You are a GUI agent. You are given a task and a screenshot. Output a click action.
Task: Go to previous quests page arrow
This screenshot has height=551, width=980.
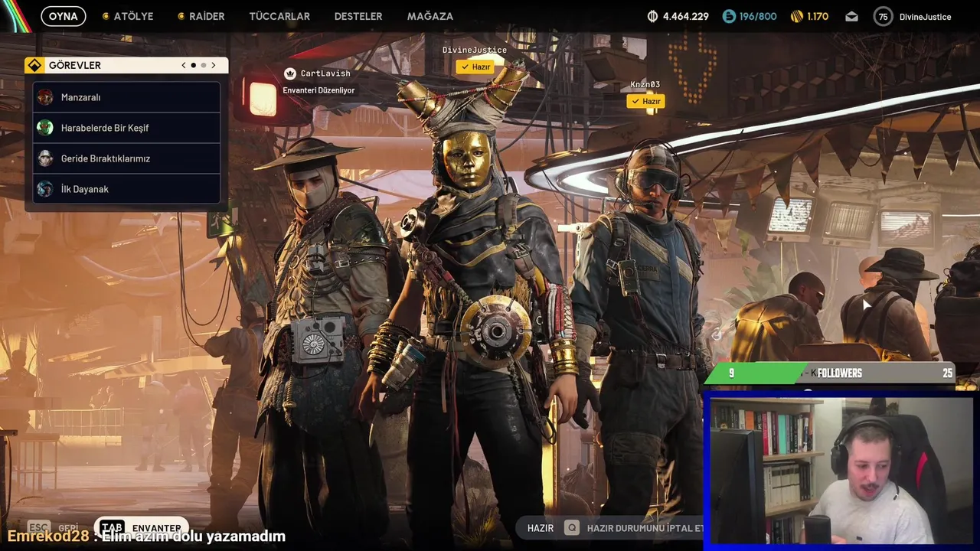coord(184,65)
